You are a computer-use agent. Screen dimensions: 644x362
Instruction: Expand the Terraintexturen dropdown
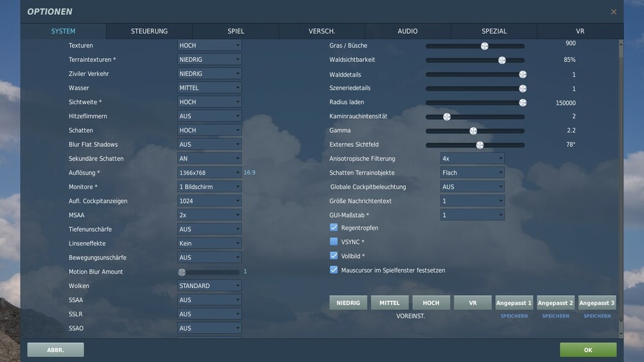tap(209, 59)
